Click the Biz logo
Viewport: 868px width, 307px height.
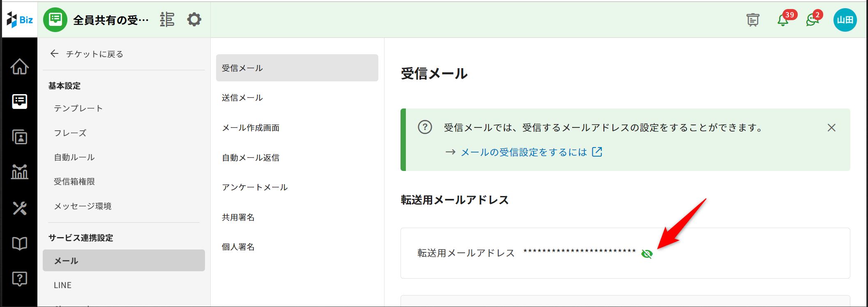(20, 20)
